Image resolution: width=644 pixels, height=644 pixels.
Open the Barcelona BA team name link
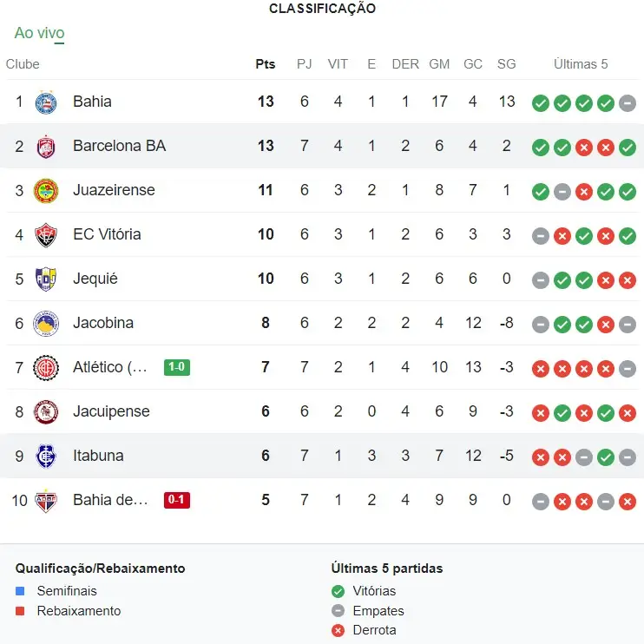pos(119,146)
